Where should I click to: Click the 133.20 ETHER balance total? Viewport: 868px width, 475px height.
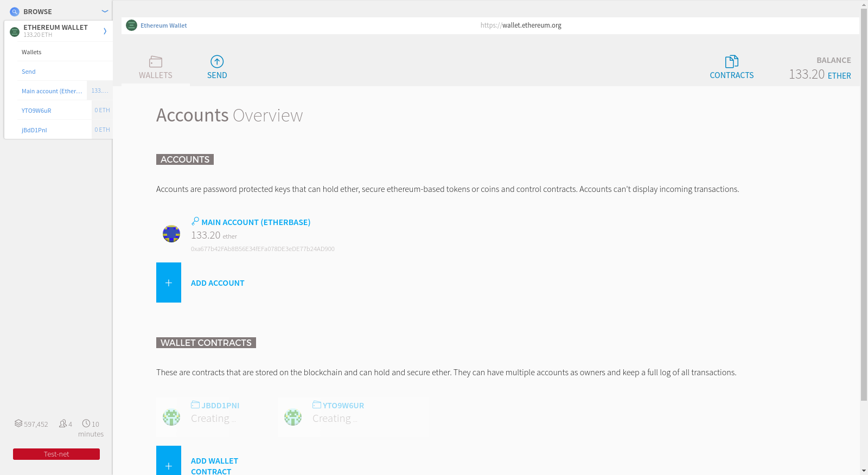coord(820,74)
